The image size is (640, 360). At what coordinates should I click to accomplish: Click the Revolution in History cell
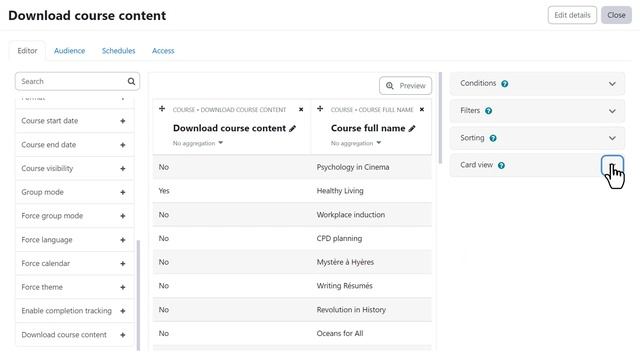click(x=351, y=310)
